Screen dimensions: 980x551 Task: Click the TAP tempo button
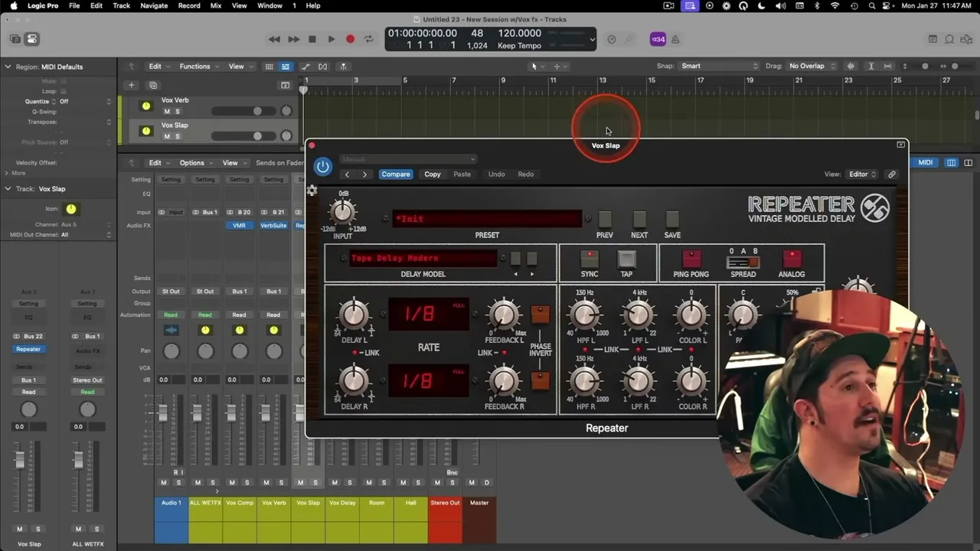point(626,259)
